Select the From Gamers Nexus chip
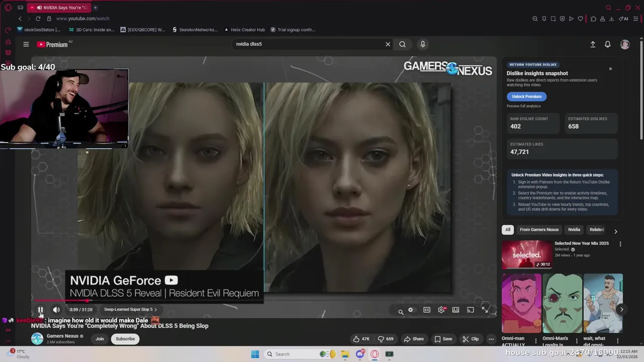644x362 pixels. [539, 230]
